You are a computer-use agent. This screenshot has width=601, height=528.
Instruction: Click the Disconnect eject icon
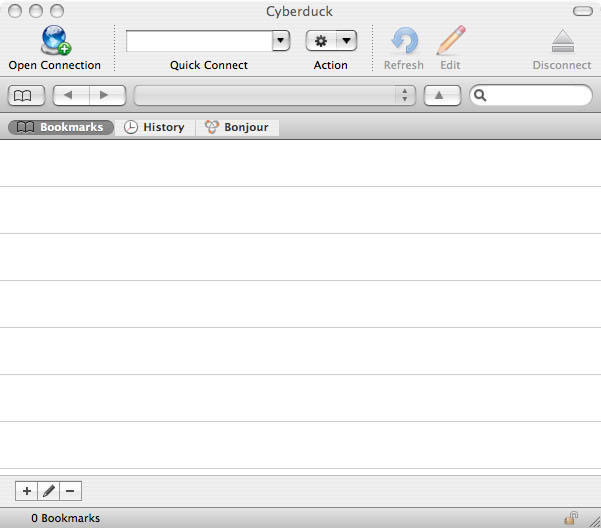point(562,41)
